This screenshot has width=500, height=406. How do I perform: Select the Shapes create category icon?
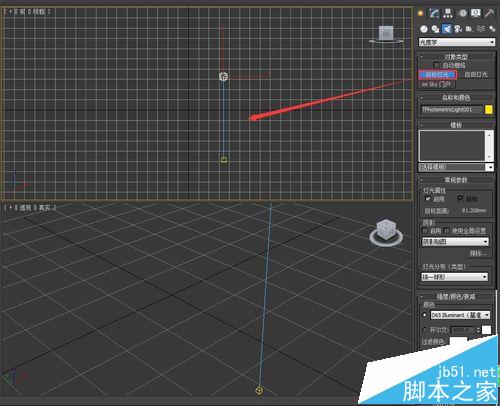[x=435, y=29]
